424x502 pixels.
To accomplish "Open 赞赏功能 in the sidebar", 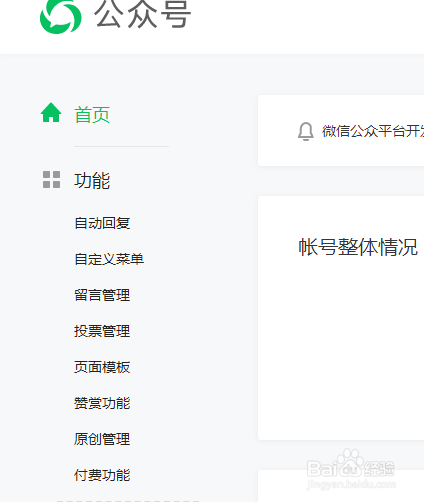I will (x=102, y=403).
